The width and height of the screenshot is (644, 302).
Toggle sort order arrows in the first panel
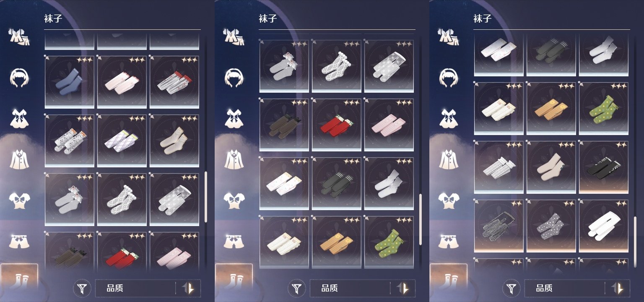189,289
